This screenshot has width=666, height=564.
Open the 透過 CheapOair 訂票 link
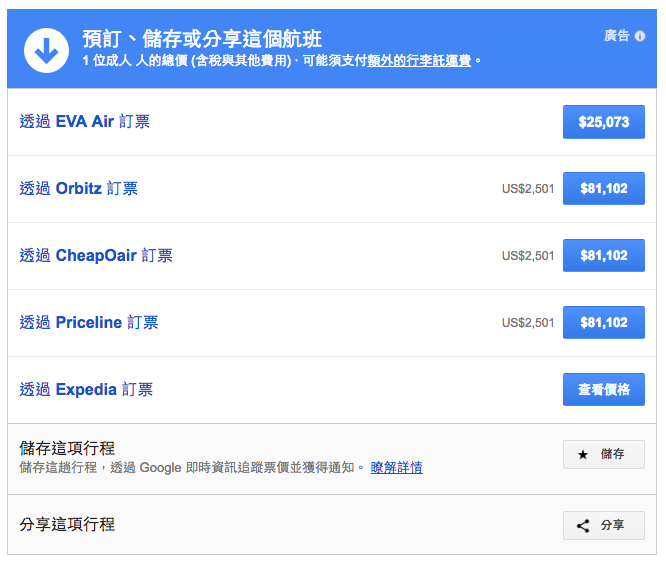pyautogui.click(x=96, y=256)
